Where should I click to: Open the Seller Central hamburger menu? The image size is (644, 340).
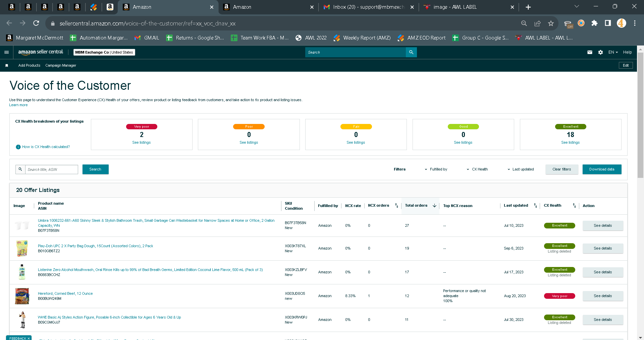tap(6, 52)
